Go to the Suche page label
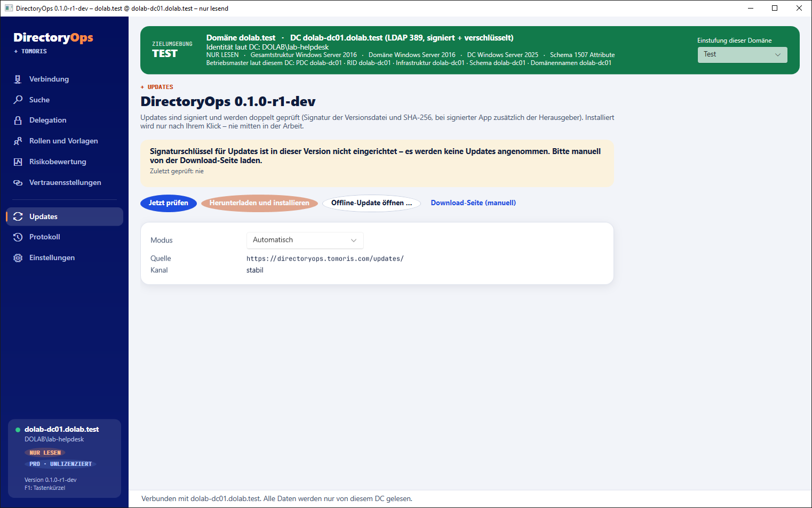The width and height of the screenshot is (812, 508). [x=39, y=100]
